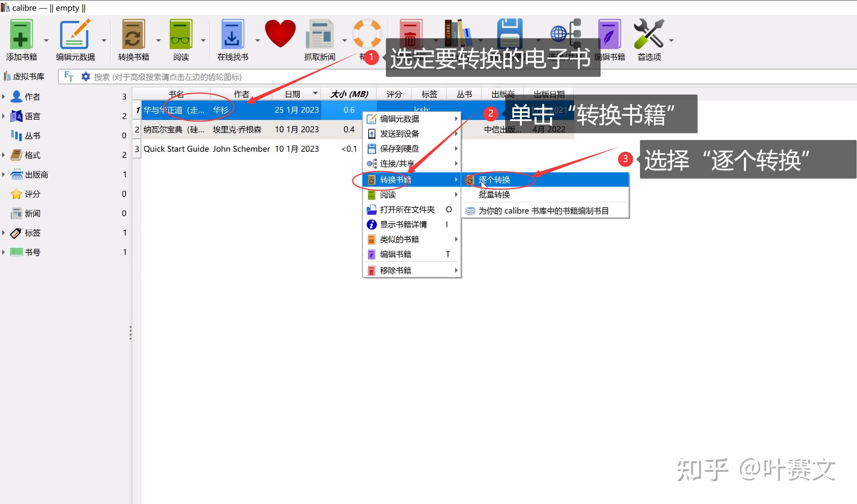Click the full text search FT icon
Viewport: 857px width, 504px height.
coord(69,76)
